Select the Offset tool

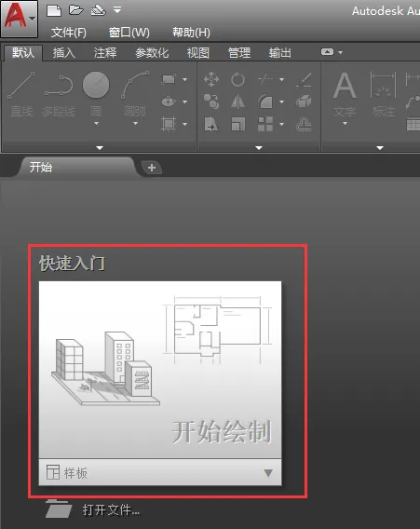[304, 124]
